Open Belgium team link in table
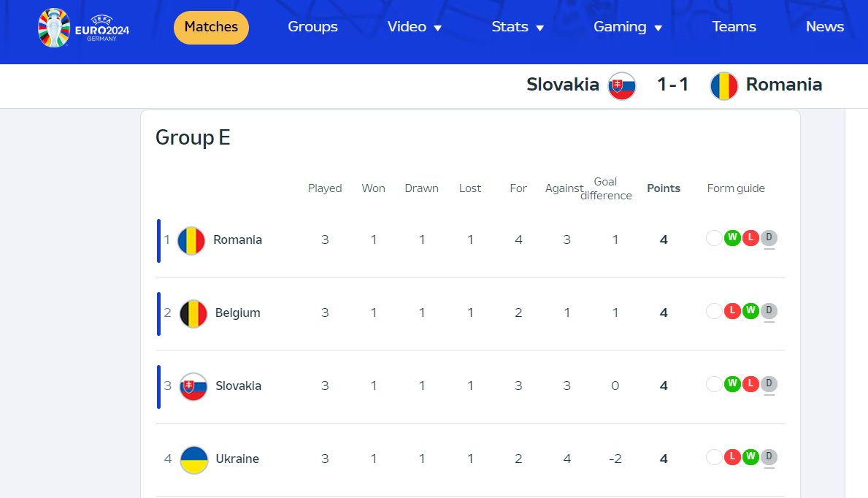 pos(237,313)
